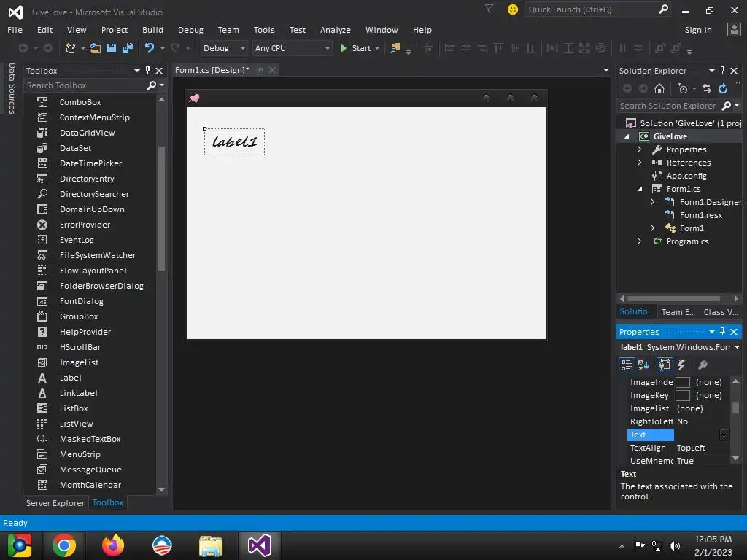Pin the Properties panel

723,332
